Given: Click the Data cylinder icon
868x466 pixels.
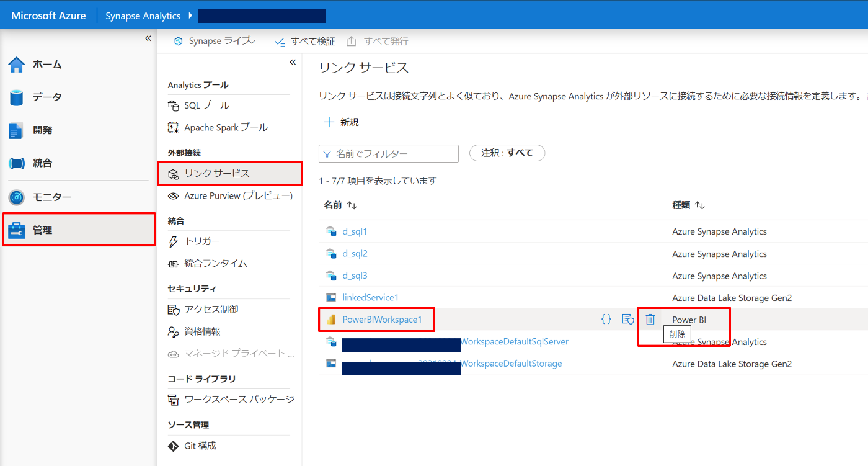Looking at the screenshot, I should (17, 97).
